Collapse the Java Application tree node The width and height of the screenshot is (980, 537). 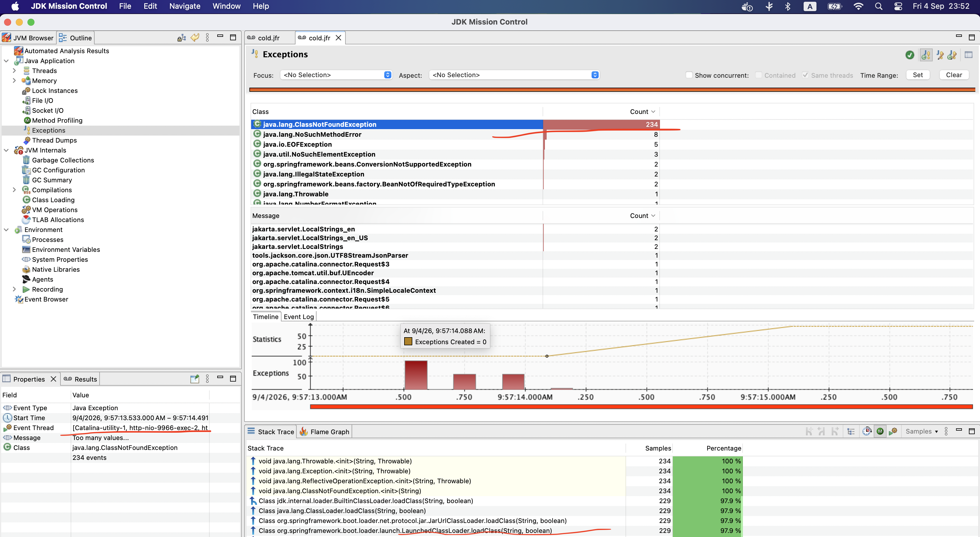(6, 61)
